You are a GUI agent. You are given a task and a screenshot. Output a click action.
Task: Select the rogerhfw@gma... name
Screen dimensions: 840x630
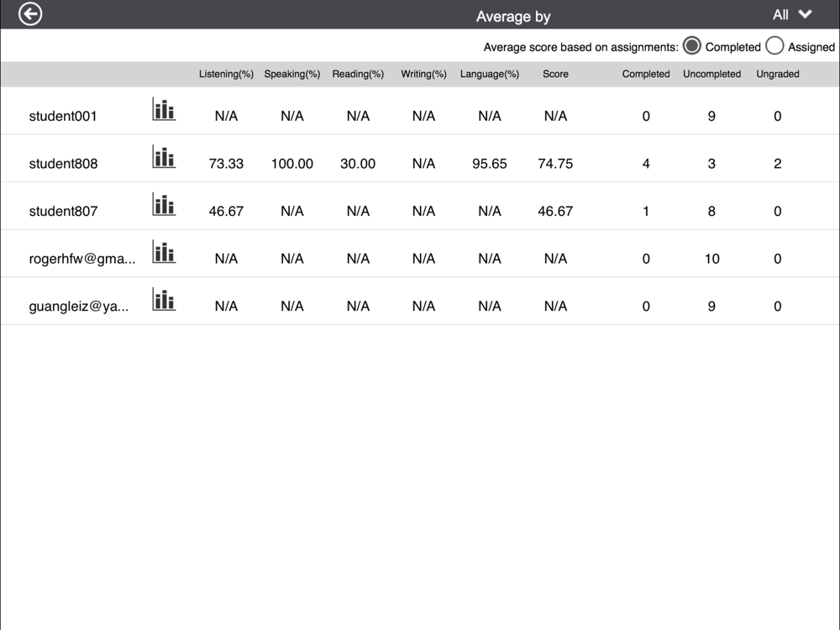coord(82,259)
